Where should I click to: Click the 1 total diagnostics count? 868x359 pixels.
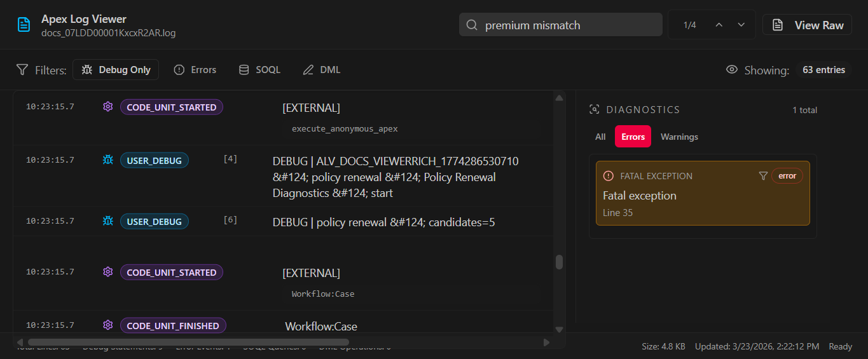click(804, 110)
